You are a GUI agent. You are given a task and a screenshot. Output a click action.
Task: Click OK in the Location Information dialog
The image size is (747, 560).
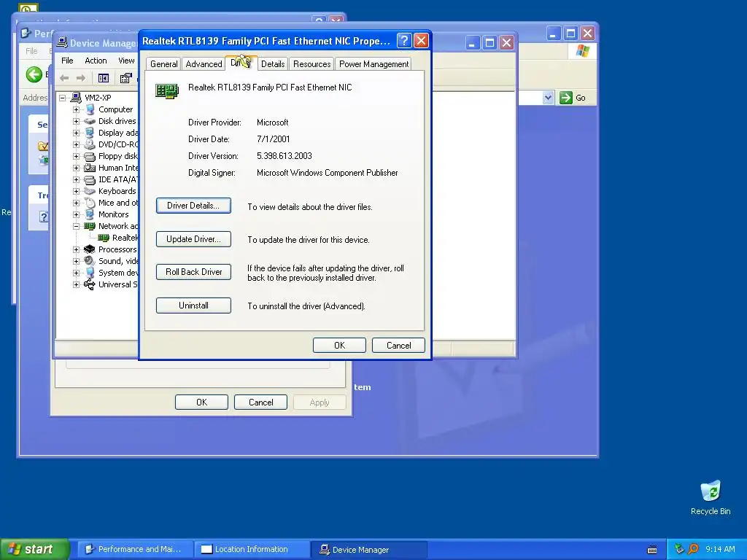pyautogui.click(x=201, y=402)
